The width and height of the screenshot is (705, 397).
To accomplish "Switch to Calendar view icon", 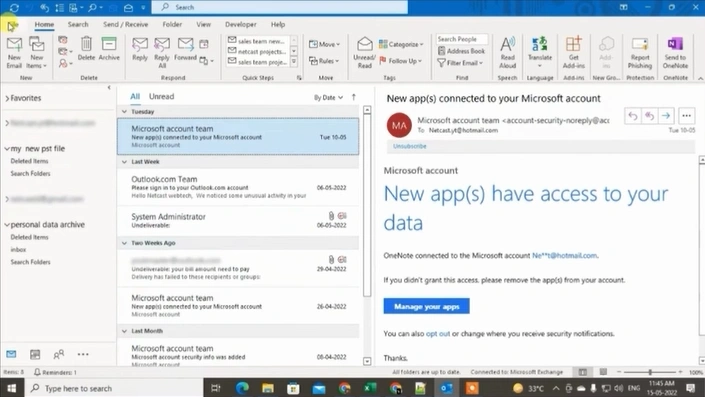I will pyautogui.click(x=35, y=354).
